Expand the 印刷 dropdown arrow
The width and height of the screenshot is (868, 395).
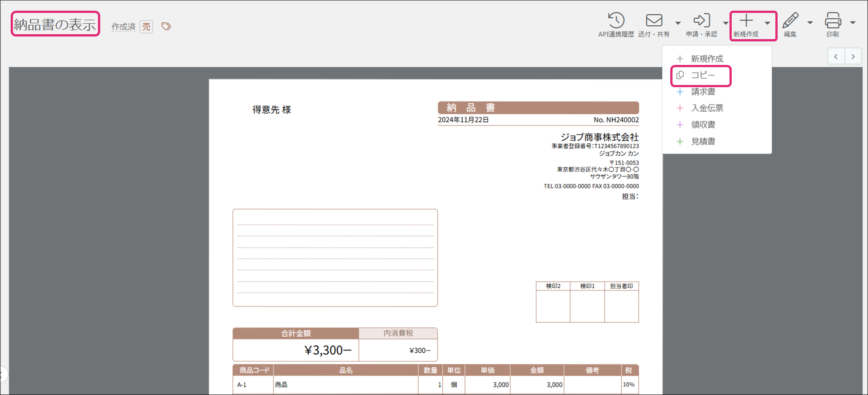(852, 23)
